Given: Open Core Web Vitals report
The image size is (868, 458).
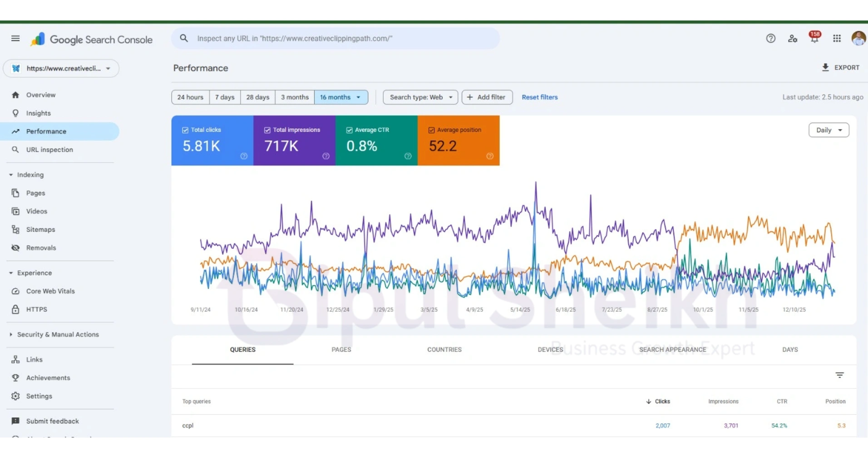Looking at the screenshot, I should pos(50,291).
